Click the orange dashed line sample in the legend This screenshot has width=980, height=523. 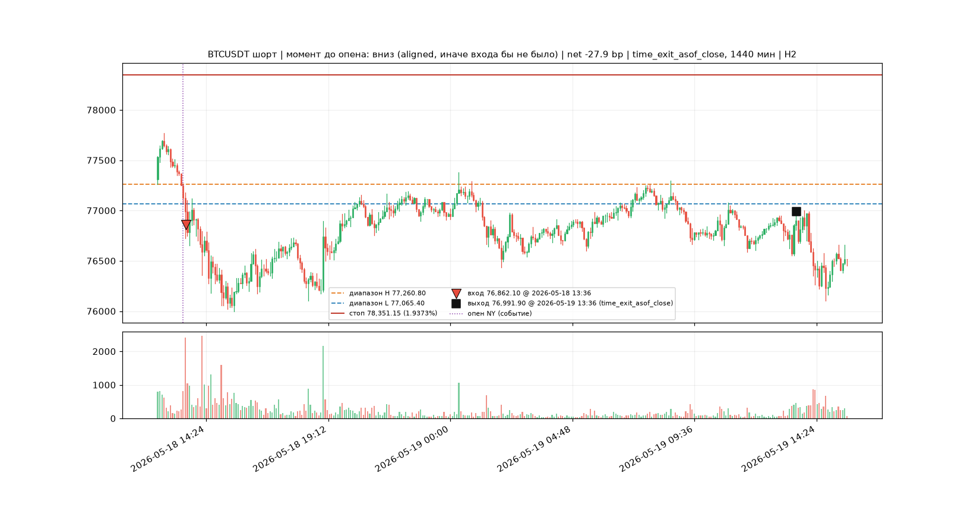click(x=338, y=293)
